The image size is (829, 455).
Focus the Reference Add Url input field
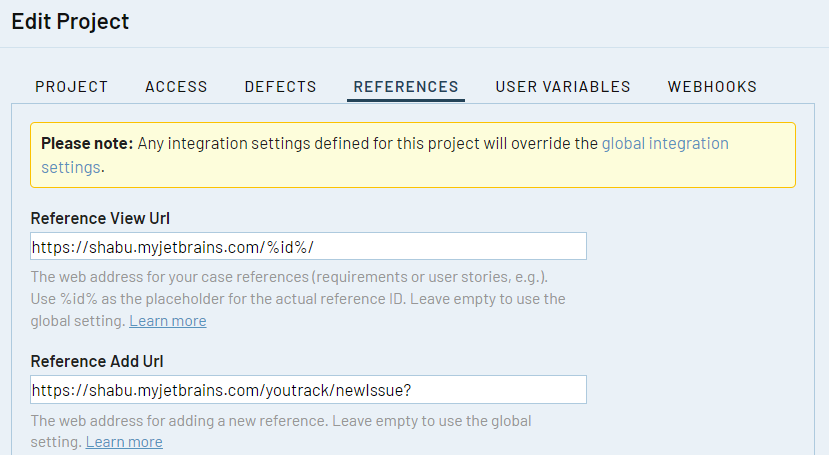coord(308,390)
